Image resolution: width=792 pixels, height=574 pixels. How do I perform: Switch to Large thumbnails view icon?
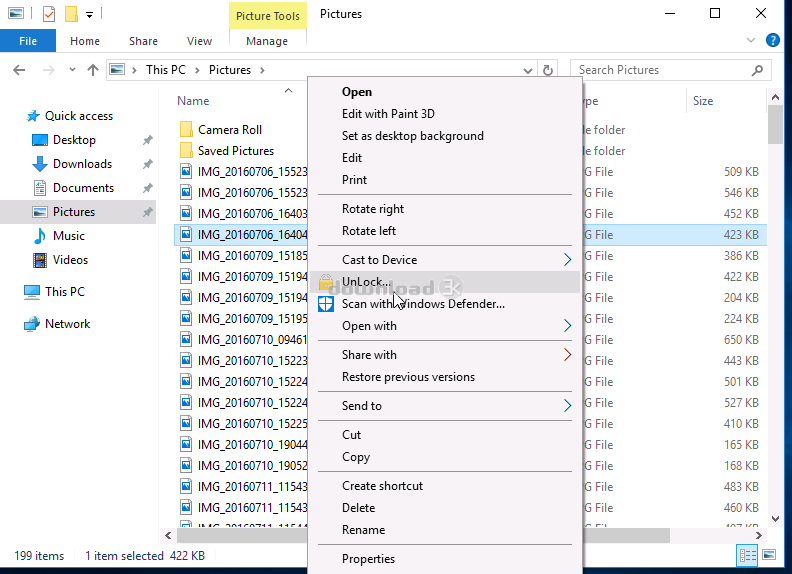pos(769,555)
